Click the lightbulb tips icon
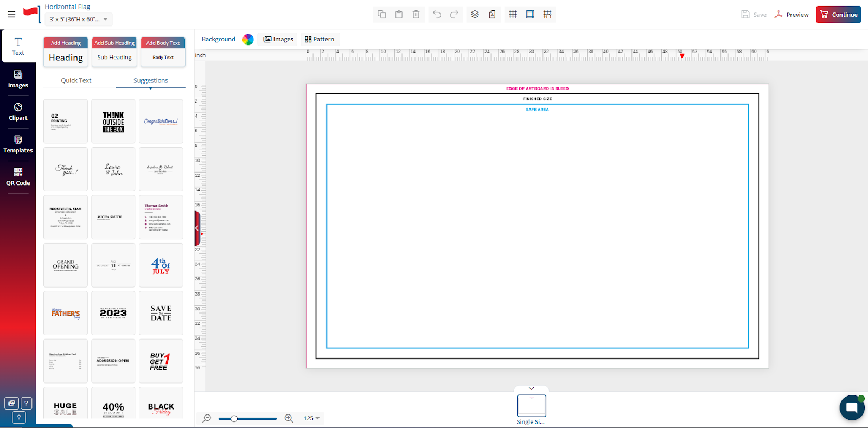 click(19, 417)
